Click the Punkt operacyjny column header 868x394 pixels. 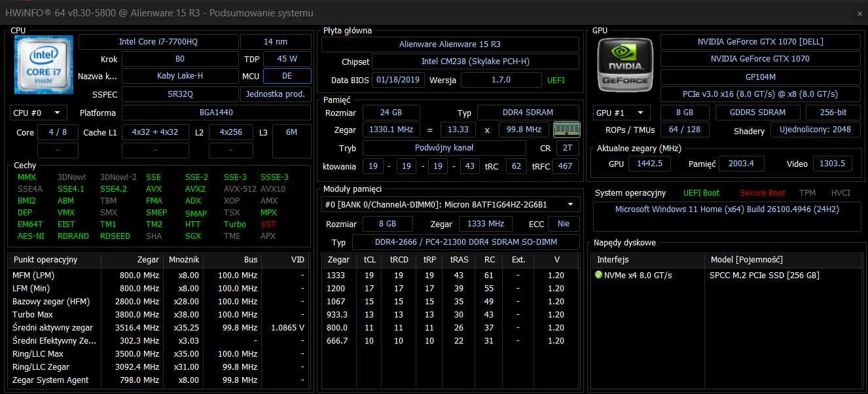pyautogui.click(x=55, y=260)
